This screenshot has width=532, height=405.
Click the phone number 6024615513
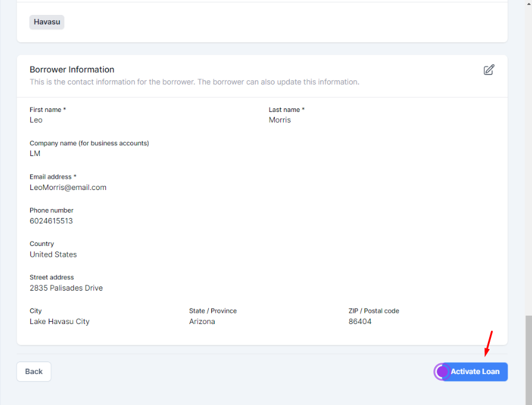pos(51,221)
